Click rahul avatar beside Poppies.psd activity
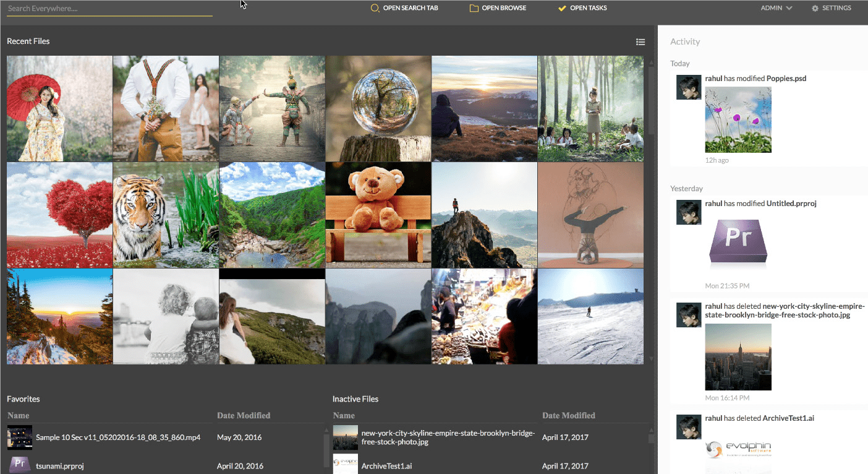Image resolution: width=868 pixels, height=474 pixels. coord(689,87)
